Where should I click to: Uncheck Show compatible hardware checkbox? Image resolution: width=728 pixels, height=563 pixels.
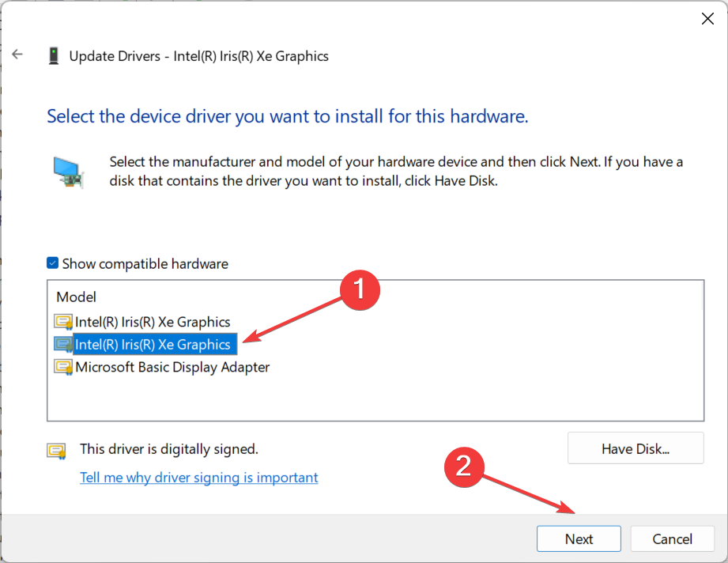point(52,263)
